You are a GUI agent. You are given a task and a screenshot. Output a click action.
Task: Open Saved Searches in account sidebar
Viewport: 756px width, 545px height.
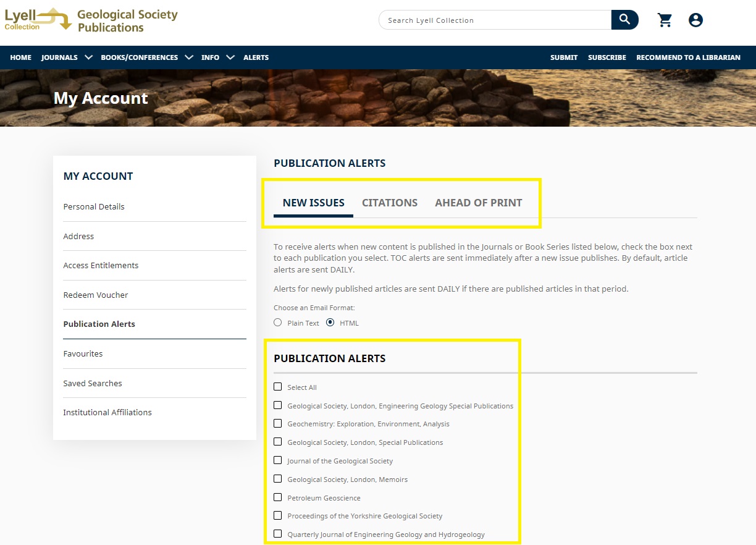coord(93,383)
